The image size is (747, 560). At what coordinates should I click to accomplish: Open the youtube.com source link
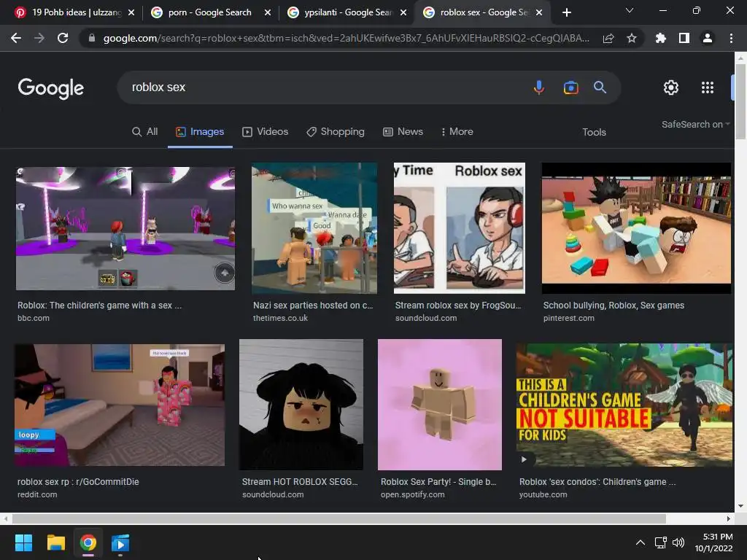click(543, 494)
